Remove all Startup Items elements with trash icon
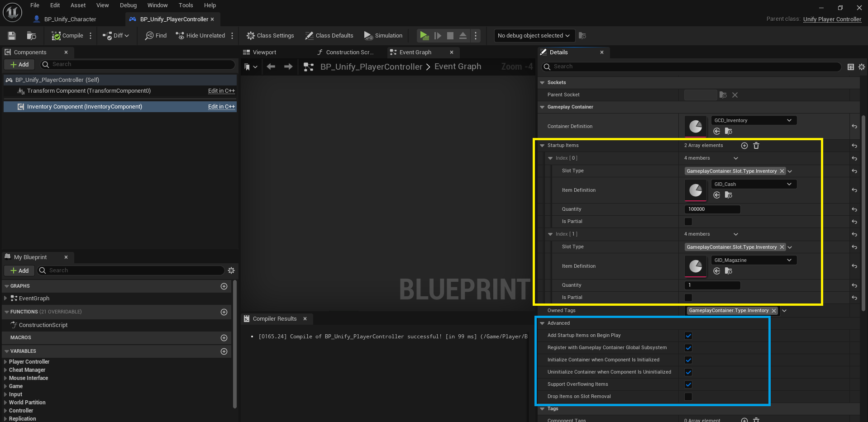The width and height of the screenshot is (868, 422). point(756,146)
